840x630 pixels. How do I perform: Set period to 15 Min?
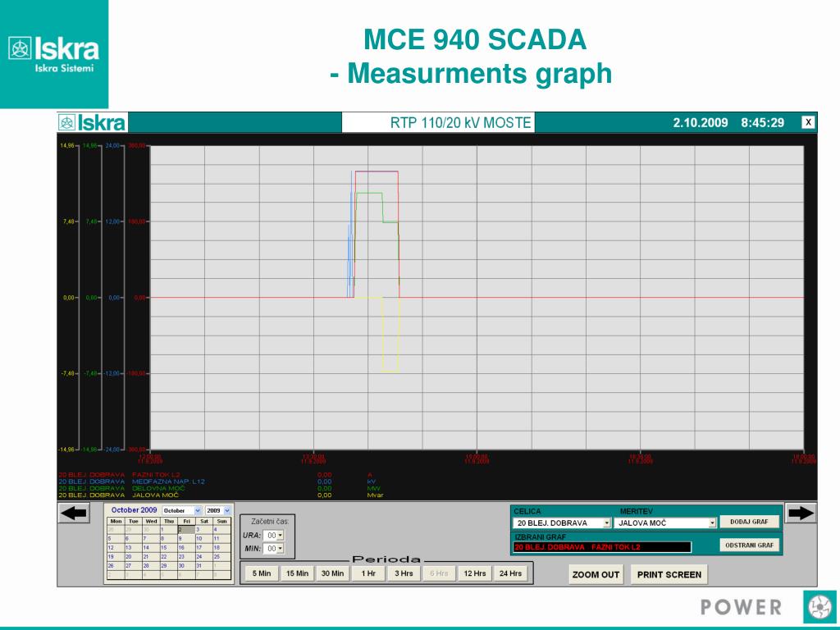point(297,573)
